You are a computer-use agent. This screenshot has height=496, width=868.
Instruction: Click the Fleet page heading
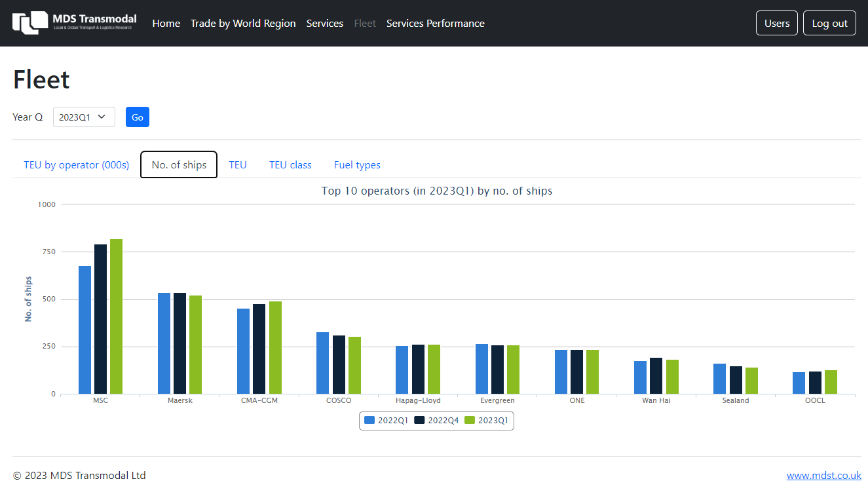pyautogui.click(x=41, y=79)
